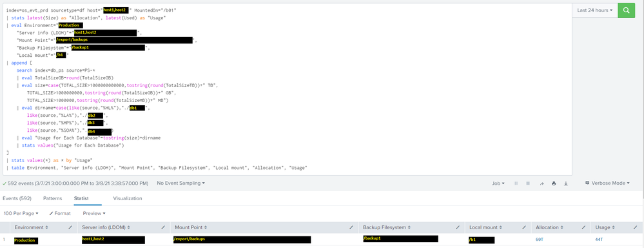Select the Statistics tab

(82, 198)
